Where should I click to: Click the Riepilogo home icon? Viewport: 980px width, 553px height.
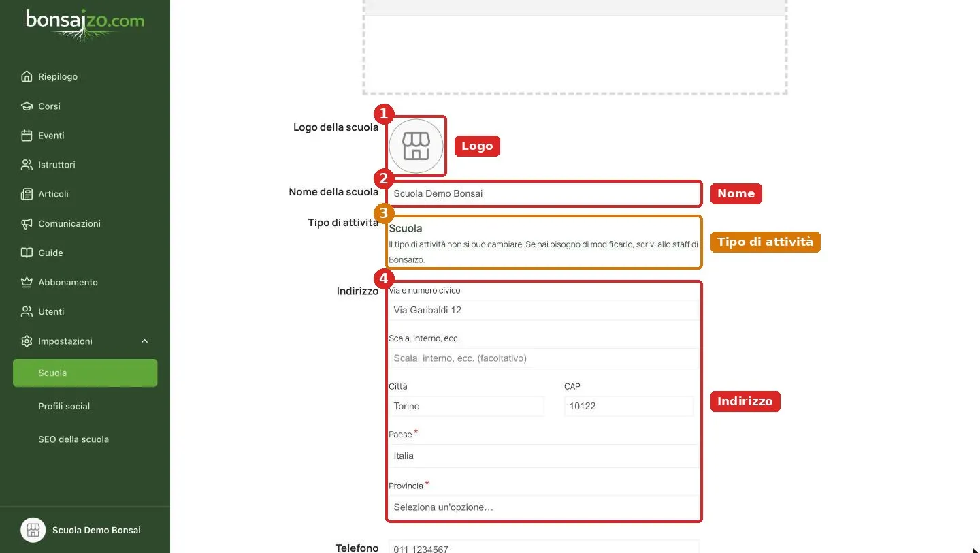tap(27, 76)
